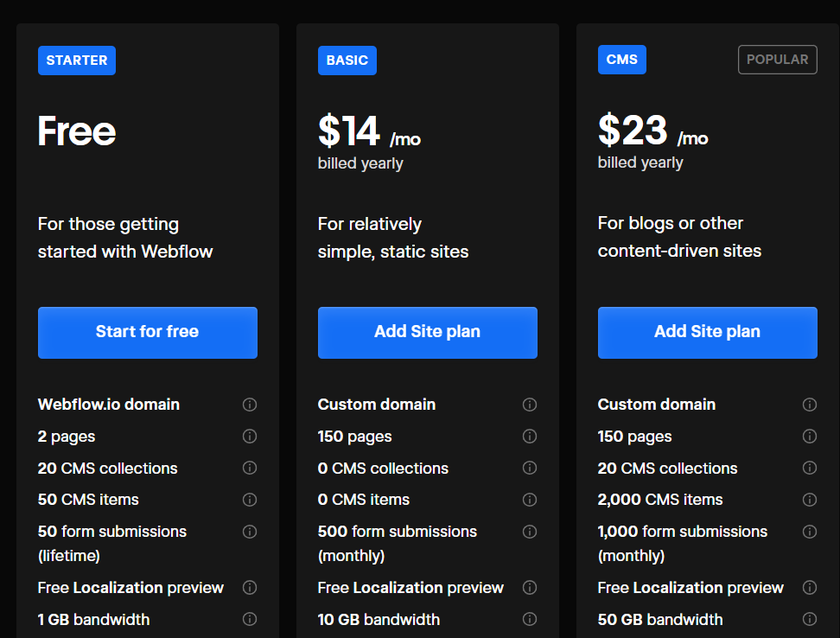Open info icon for Starter 50 CMS items
840x638 pixels.
click(x=250, y=500)
